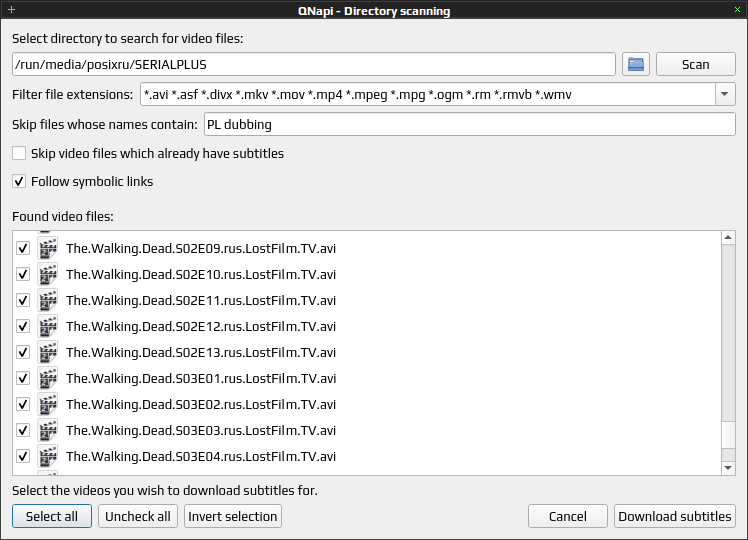Focus the skip files names input field
Image resolution: width=748 pixels, height=540 pixels.
click(x=469, y=125)
